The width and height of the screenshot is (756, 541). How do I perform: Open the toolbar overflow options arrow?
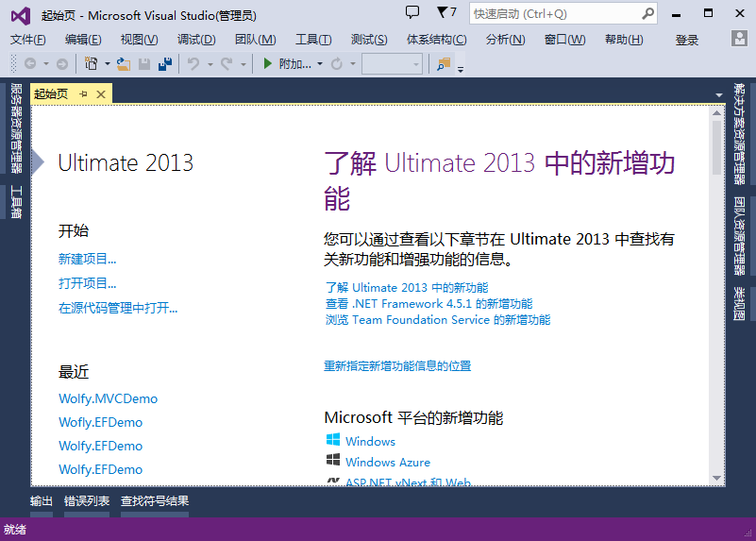(461, 70)
